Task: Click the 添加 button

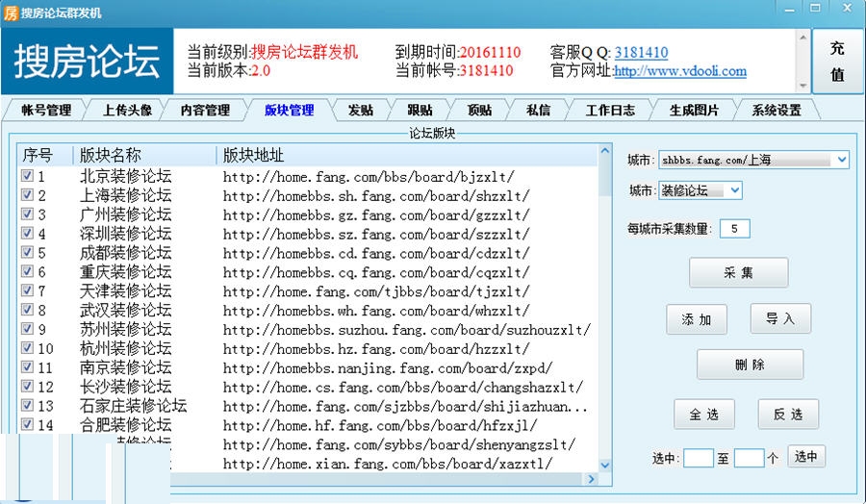Action: click(697, 319)
